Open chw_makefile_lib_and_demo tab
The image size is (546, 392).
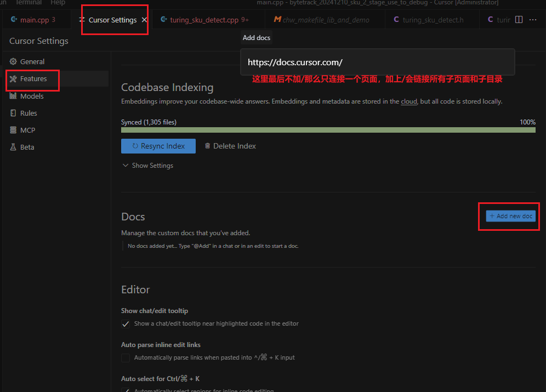(x=325, y=20)
